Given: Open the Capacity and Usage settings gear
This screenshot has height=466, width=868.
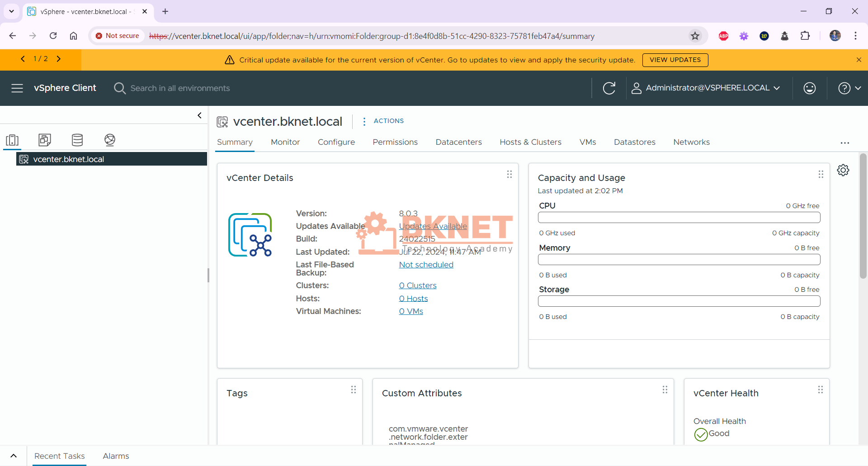Looking at the screenshot, I should 843,170.
